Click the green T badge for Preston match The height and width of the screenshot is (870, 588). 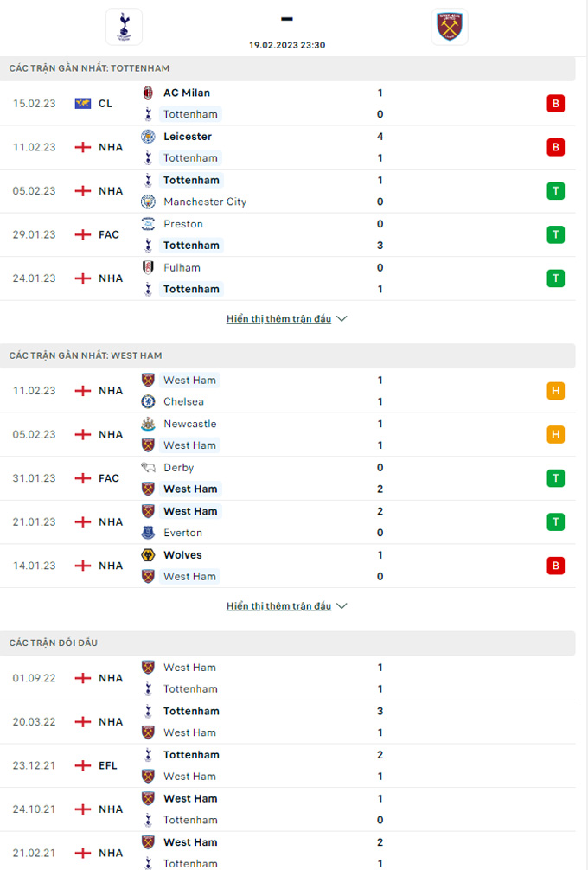click(555, 234)
